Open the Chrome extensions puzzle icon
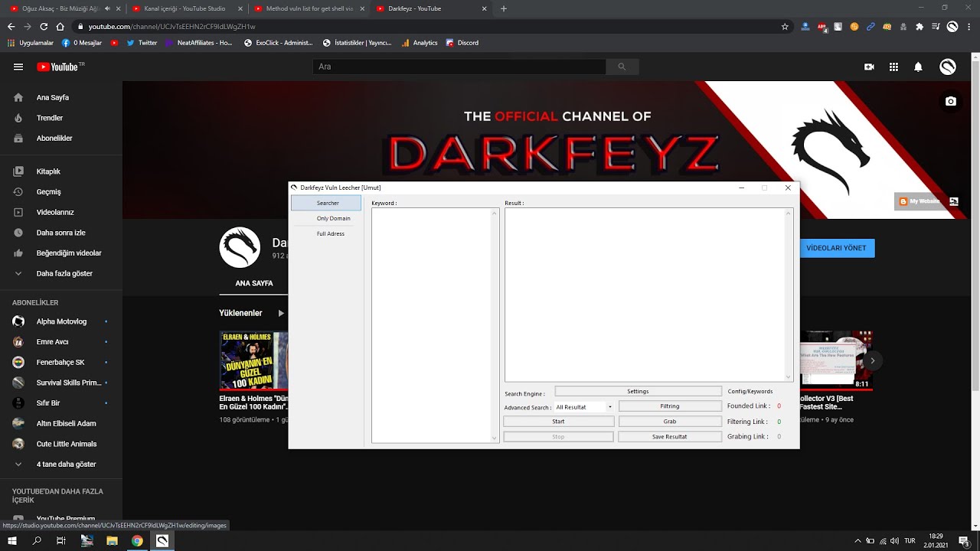The width and height of the screenshot is (980, 551). click(x=920, y=26)
